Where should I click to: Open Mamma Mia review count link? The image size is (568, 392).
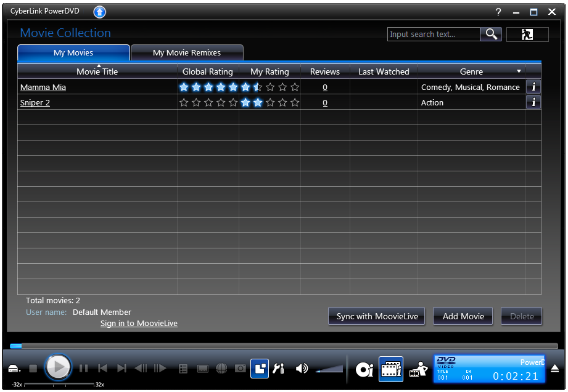[325, 88]
